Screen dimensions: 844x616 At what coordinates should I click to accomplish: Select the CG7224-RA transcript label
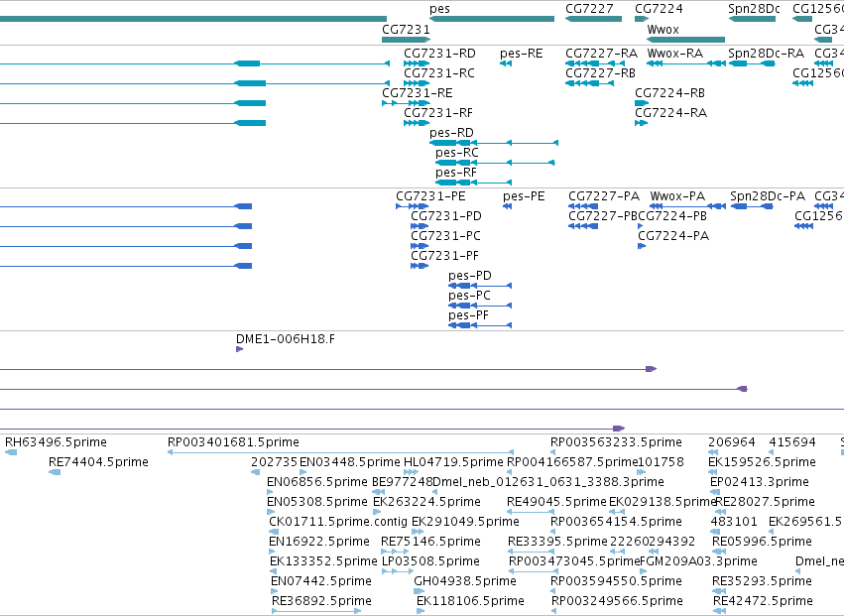click(670, 113)
